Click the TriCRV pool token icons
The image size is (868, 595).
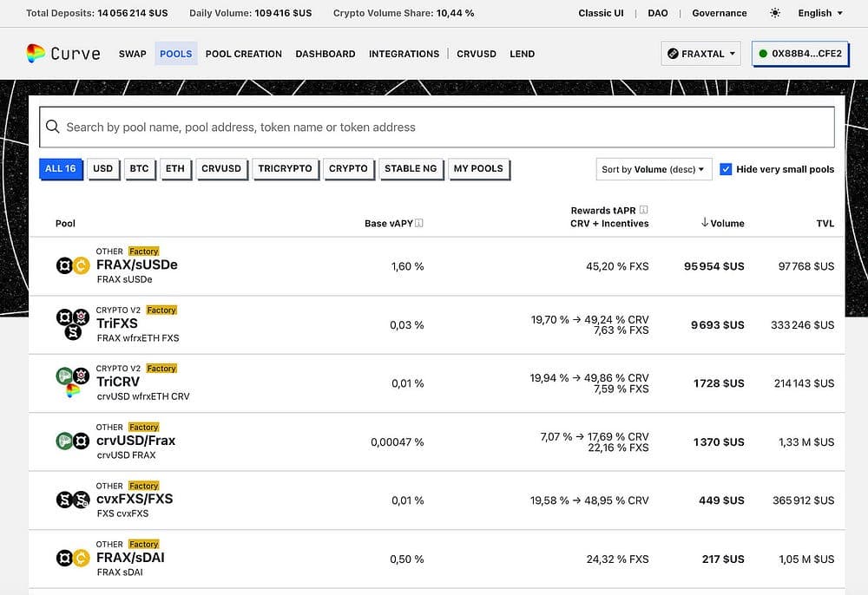[73, 382]
